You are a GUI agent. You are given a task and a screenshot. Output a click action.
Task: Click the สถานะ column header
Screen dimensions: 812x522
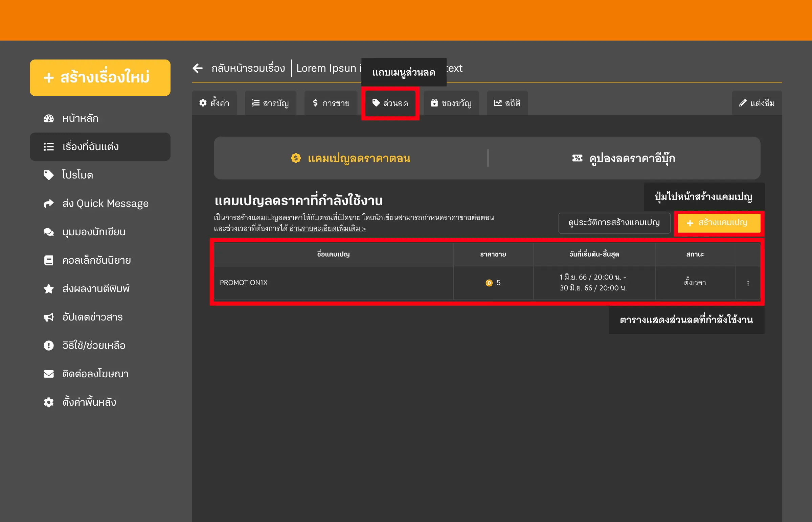(695, 254)
